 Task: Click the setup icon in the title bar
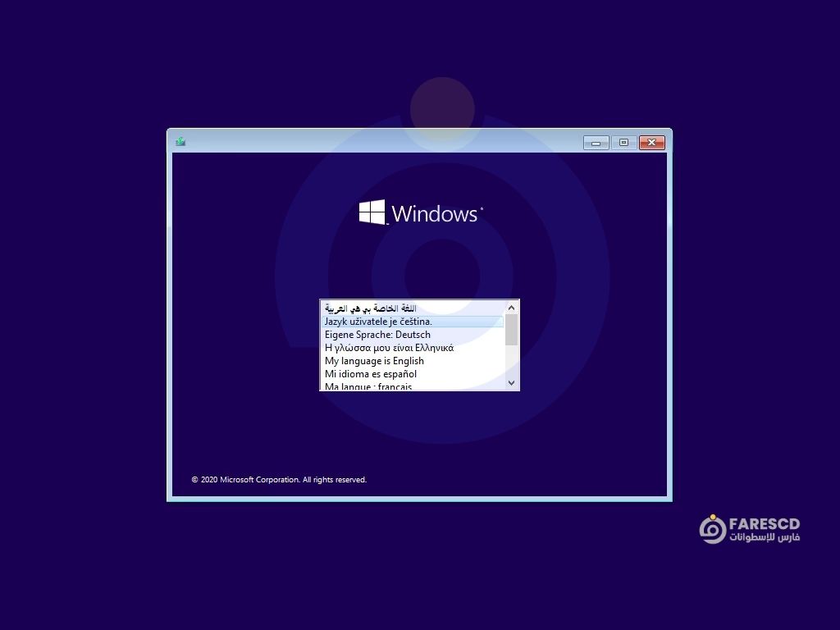(180, 141)
